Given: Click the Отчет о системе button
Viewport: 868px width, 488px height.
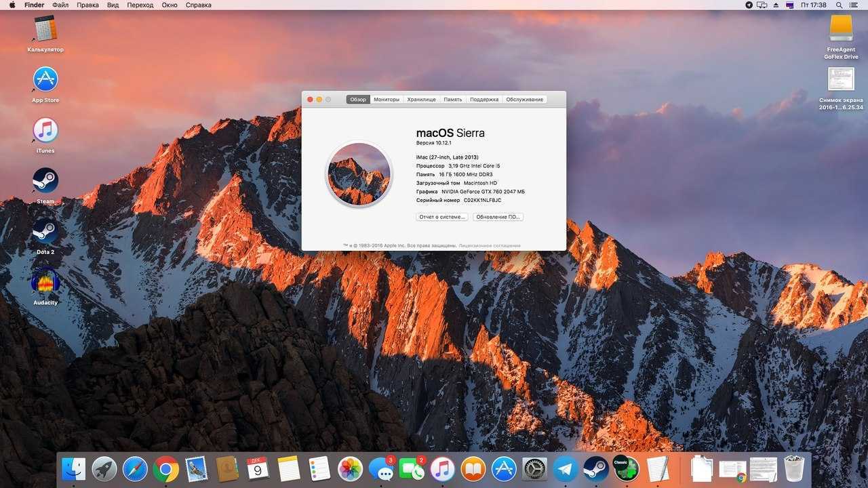Looking at the screenshot, I should pos(441,217).
